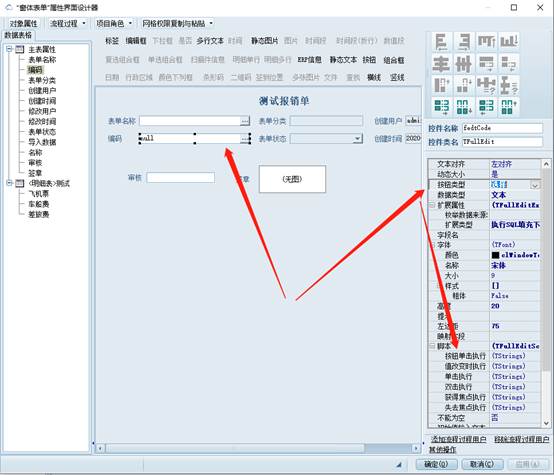Screen dimensions: 554x475
Task: Click the align left edges icon
Action: pos(441,42)
